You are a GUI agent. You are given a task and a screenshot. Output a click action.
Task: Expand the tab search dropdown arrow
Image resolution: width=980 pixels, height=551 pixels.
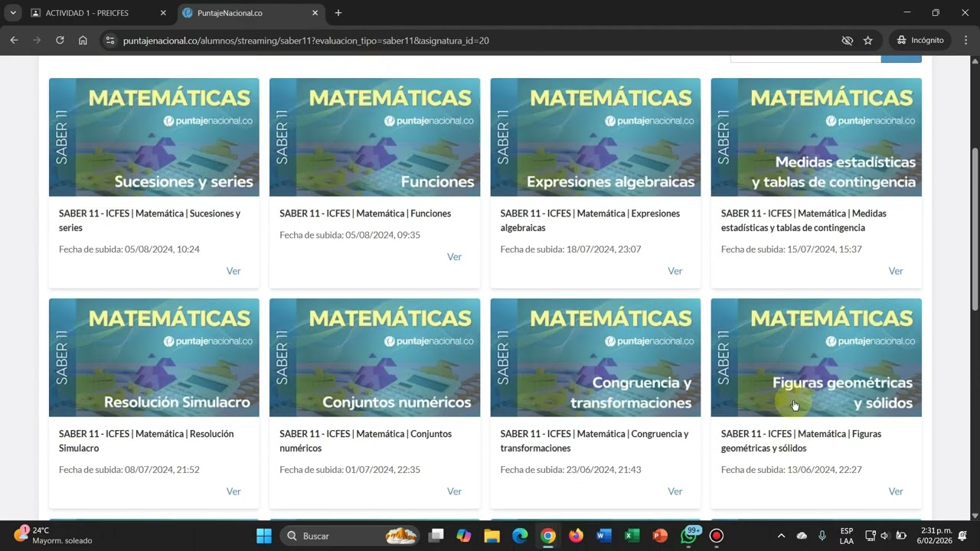tap(13, 13)
